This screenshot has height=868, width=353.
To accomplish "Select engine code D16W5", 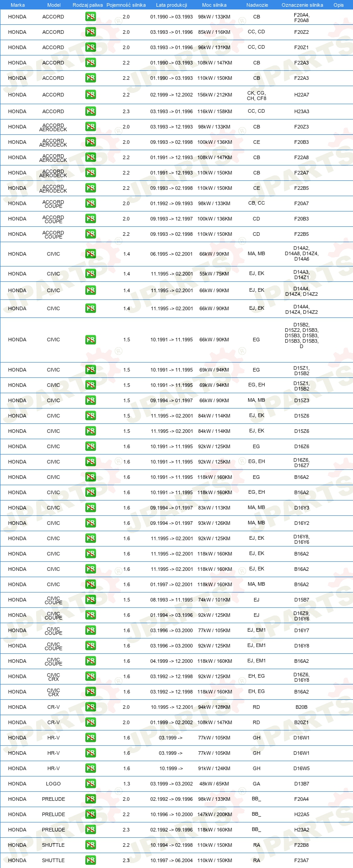I will click(302, 768).
